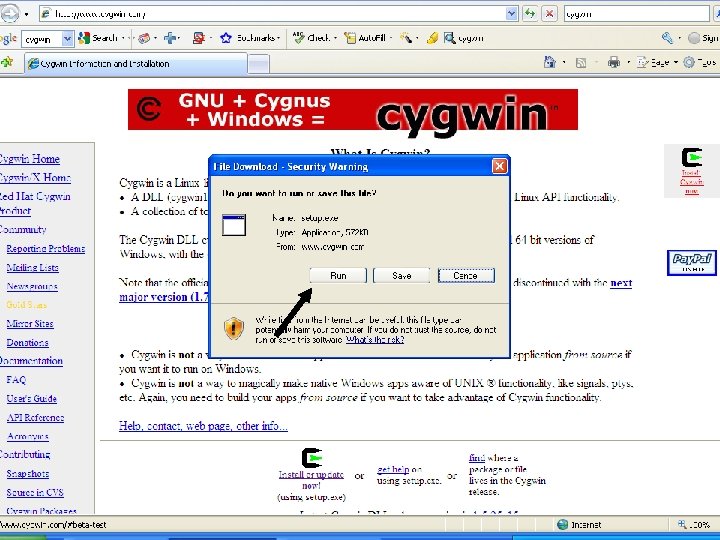The image size is (720, 540).
Task: Click the PayPal donate button image
Action: [x=692, y=263]
